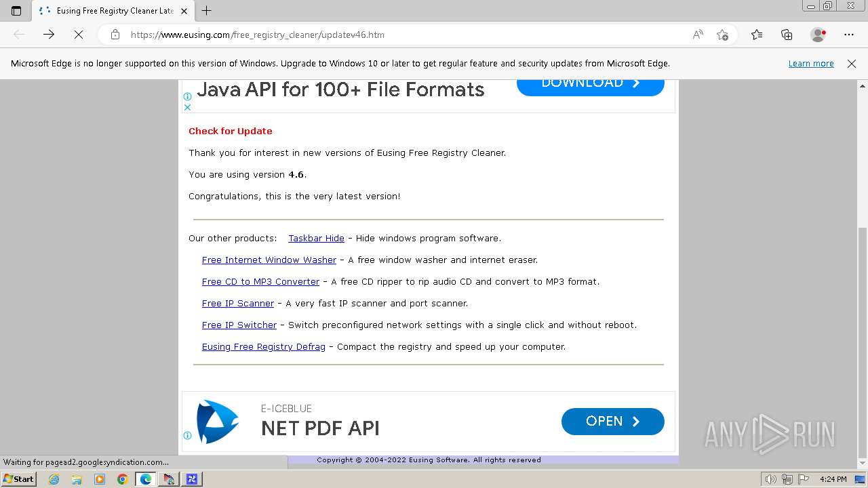Click the page scrollbar up arrow
This screenshot has height=488, width=868.
[863, 85]
